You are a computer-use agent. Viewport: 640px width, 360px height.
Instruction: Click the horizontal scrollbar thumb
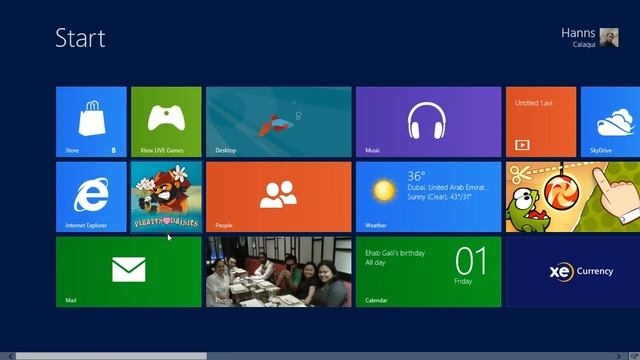click(x=111, y=356)
